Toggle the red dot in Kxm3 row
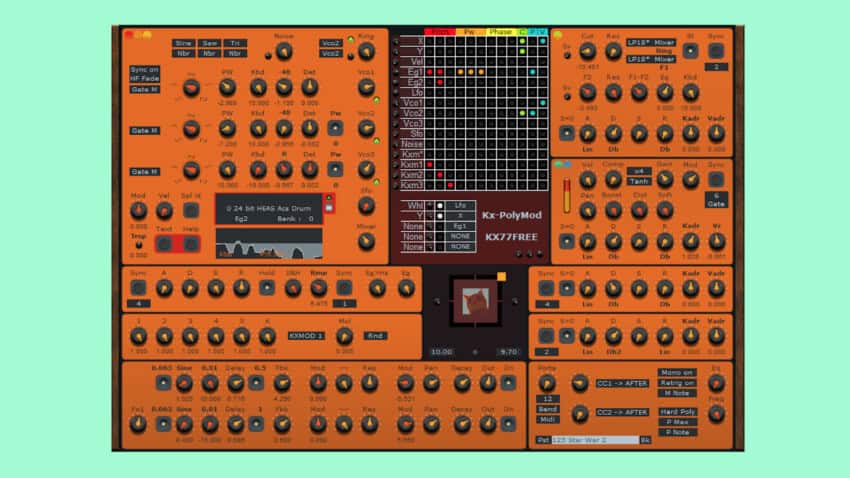The width and height of the screenshot is (850, 478). coord(450,185)
